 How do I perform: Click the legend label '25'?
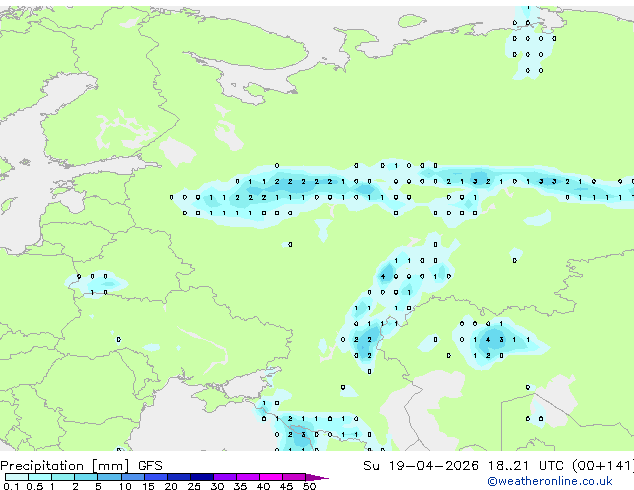point(194,486)
